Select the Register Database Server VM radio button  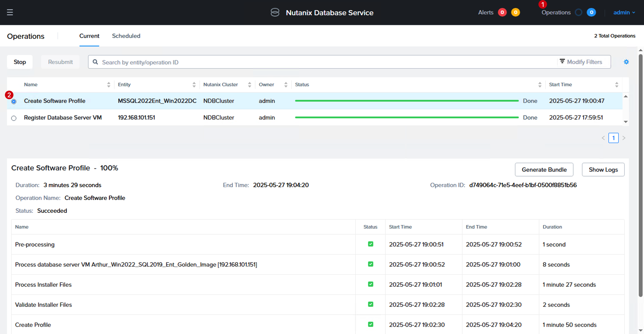[14, 118]
